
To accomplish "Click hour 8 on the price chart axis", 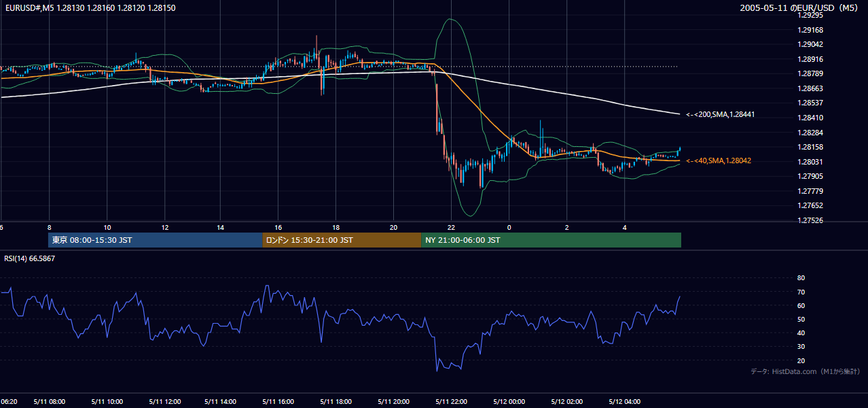I will coord(50,227).
